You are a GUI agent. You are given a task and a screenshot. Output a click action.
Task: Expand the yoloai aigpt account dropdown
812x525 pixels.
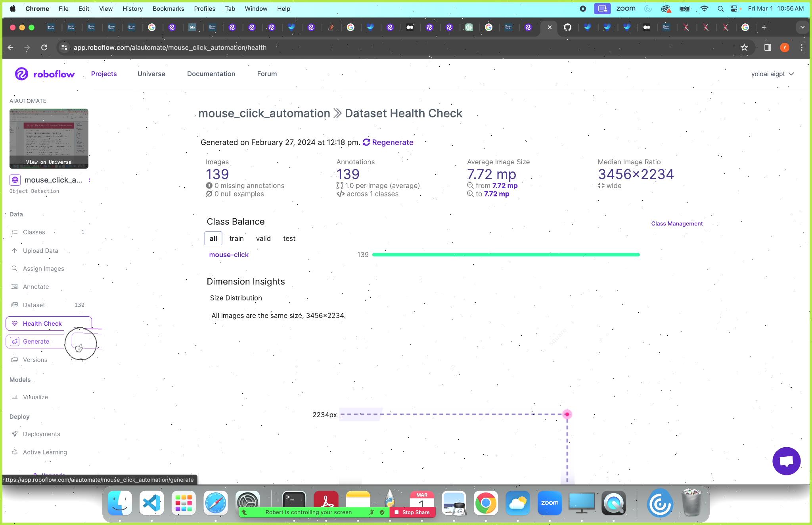773,74
